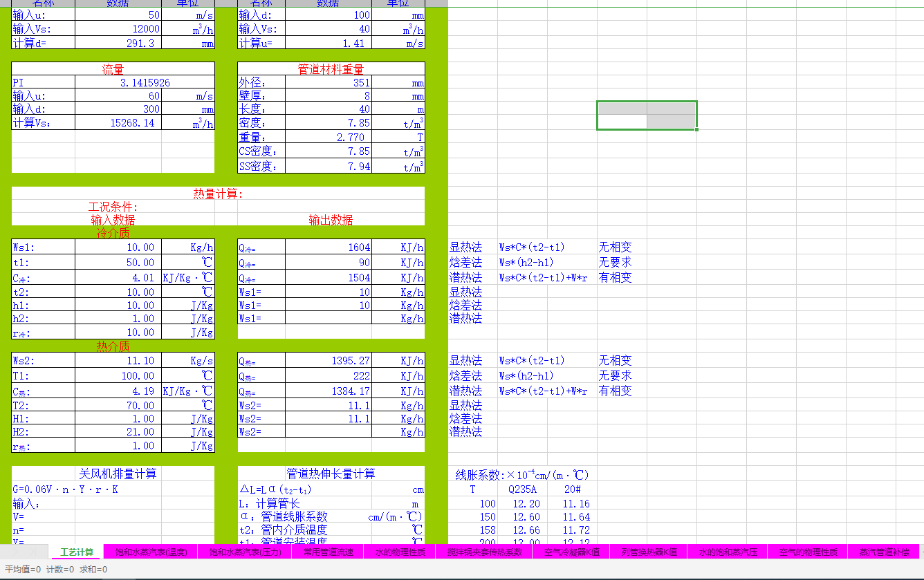
Task: Open the 饱和水蒸汽表(温度) sheet tab
Action: click(150, 552)
